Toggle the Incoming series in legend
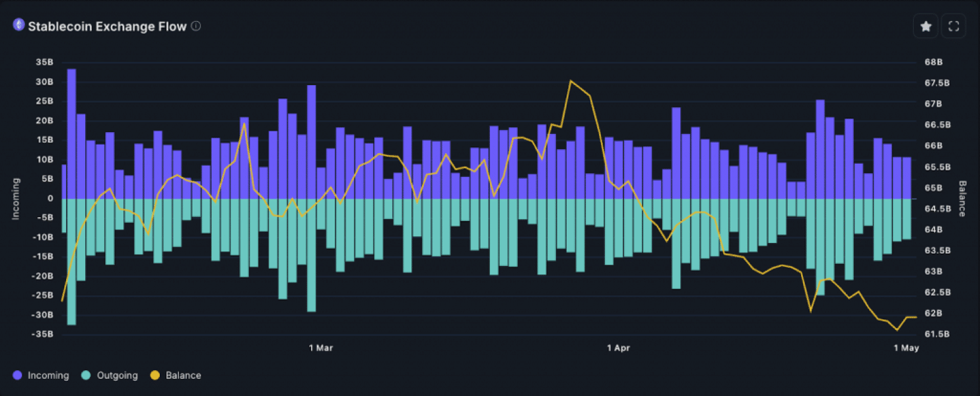Viewport: 980px width, 396px height. 41,376
